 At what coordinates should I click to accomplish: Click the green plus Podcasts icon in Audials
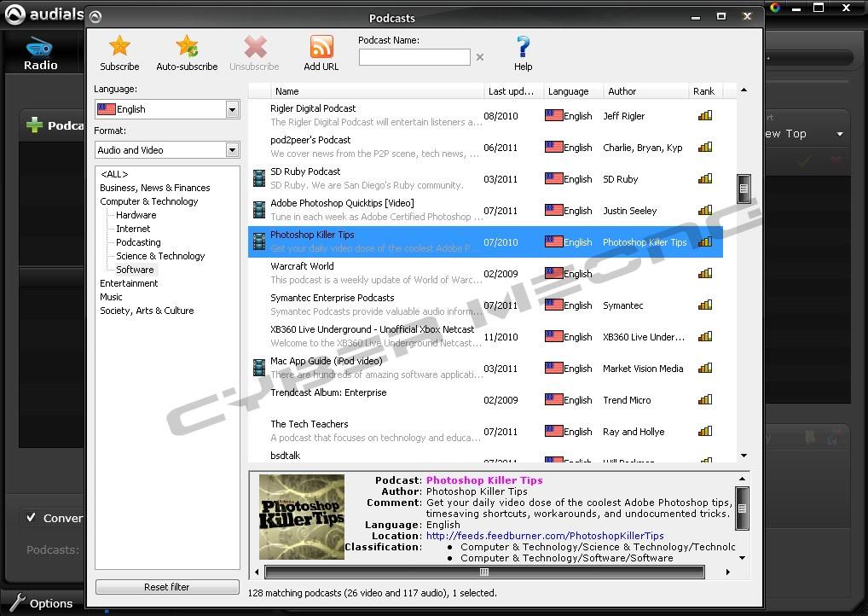click(34, 125)
